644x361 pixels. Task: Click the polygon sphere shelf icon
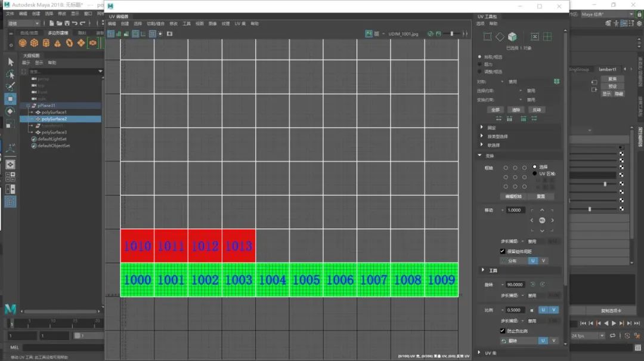[23, 43]
